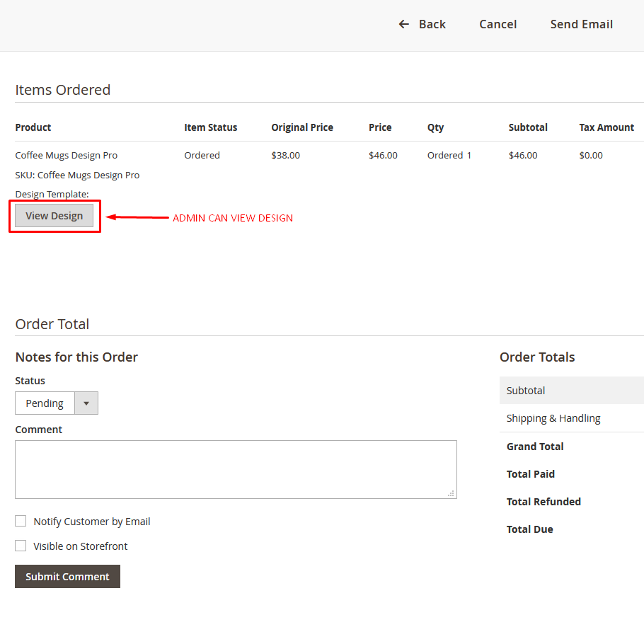This screenshot has width=644, height=644.
Task: Open the View Design button
Action: (54, 216)
